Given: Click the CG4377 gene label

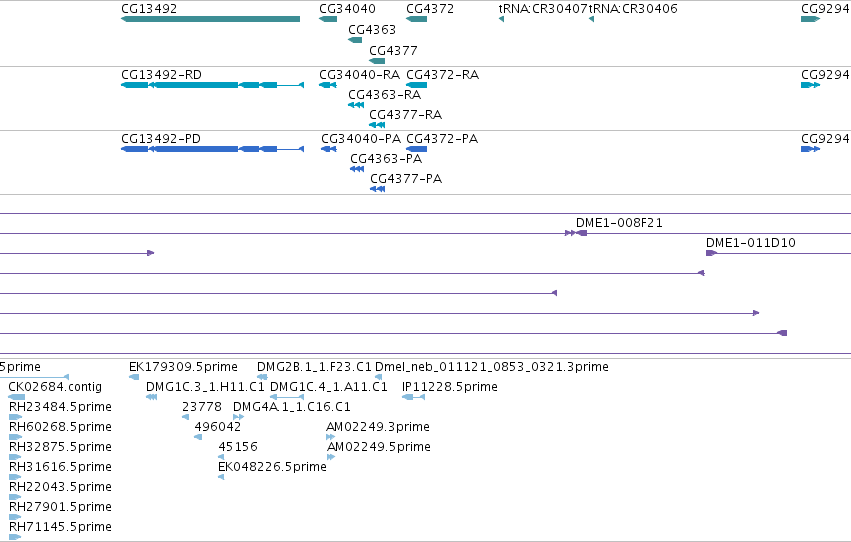Looking at the screenshot, I should 393,51.
